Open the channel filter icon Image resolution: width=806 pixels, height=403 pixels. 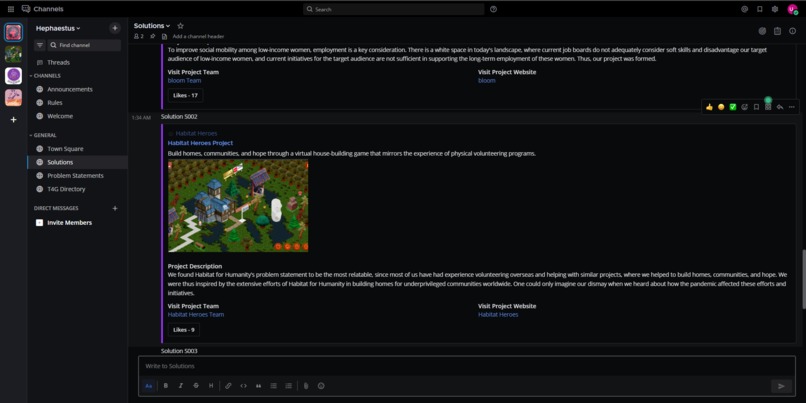coord(40,45)
